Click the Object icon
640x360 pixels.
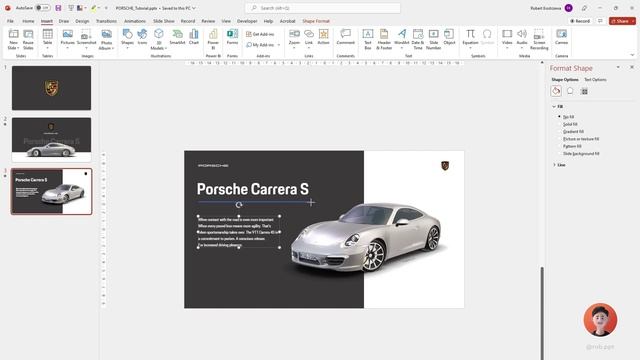[449, 34]
